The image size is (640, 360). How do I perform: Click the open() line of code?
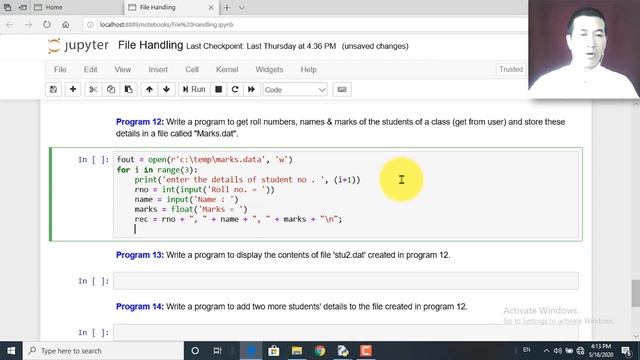205,160
